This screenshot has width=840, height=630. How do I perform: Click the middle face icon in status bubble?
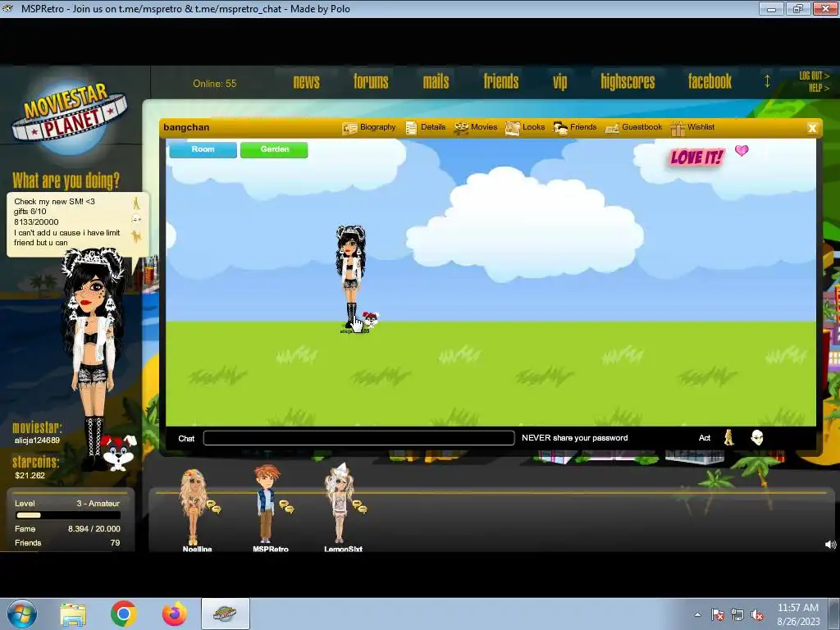tap(137, 219)
